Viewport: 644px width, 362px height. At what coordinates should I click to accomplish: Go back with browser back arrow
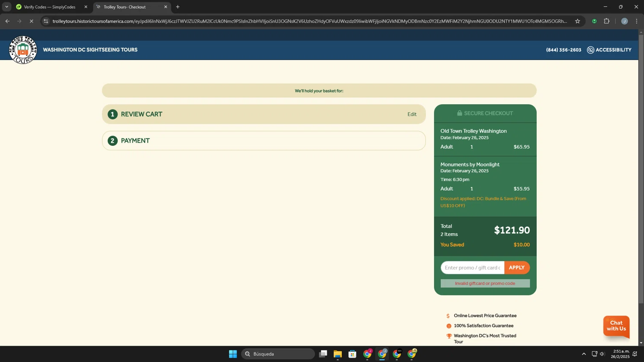tap(7, 21)
